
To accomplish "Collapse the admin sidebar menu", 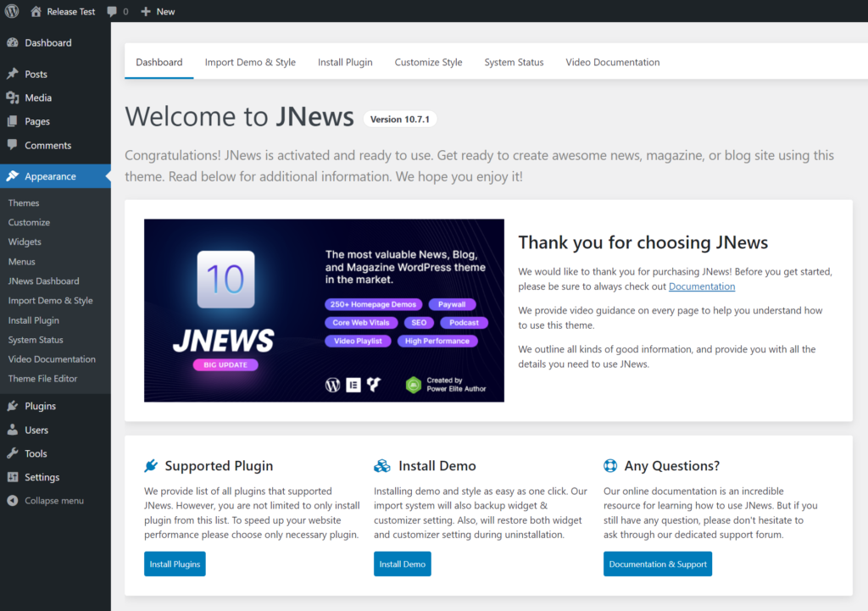I will 14,500.
